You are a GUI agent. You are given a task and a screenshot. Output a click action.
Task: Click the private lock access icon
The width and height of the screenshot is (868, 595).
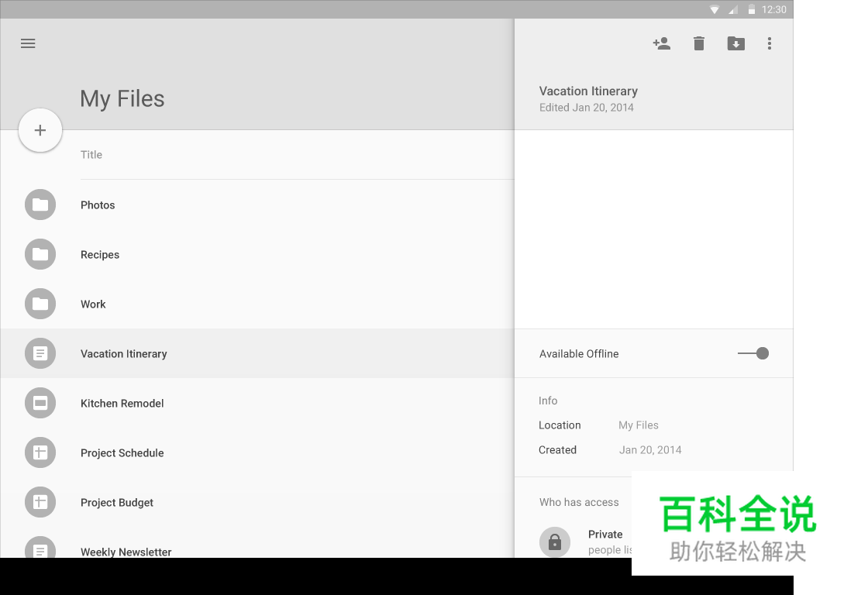pyautogui.click(x=555, y=542)
